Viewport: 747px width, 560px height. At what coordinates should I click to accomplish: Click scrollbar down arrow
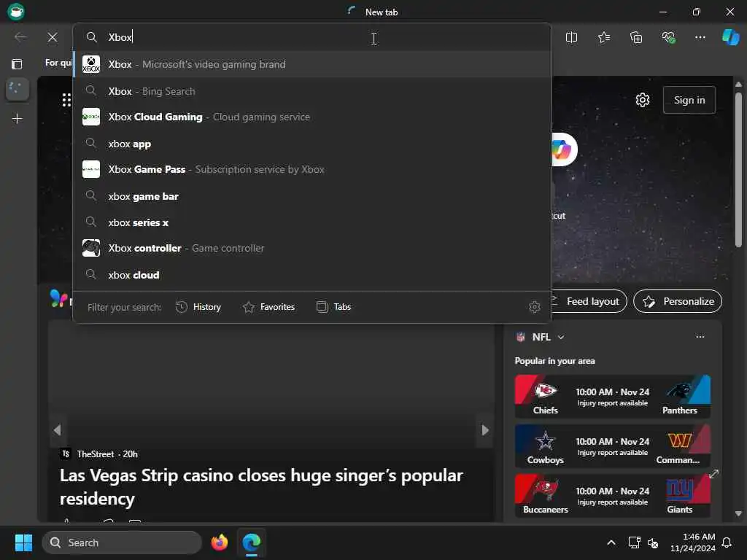tap(738, 514)
